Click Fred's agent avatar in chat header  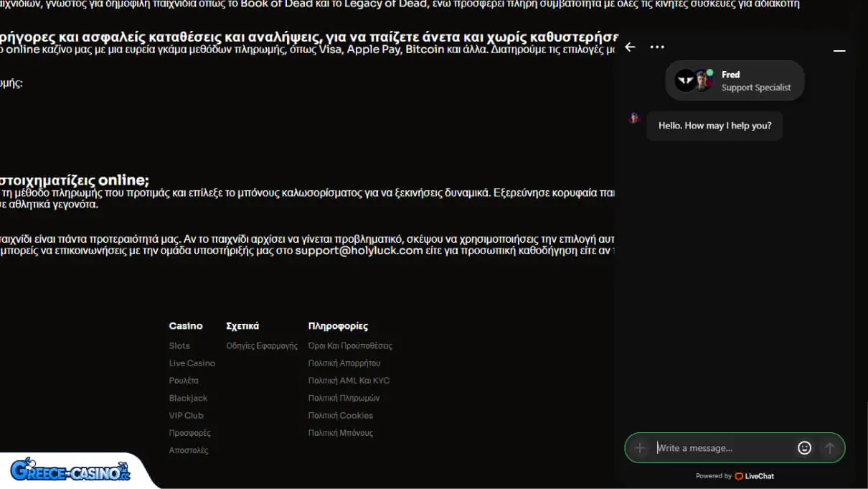[x=702, y=80]
